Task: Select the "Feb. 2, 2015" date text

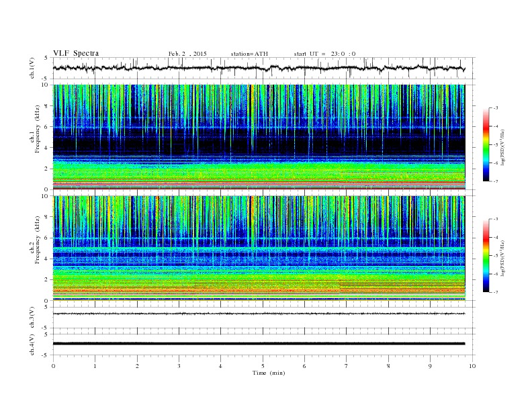Action: 187,54
